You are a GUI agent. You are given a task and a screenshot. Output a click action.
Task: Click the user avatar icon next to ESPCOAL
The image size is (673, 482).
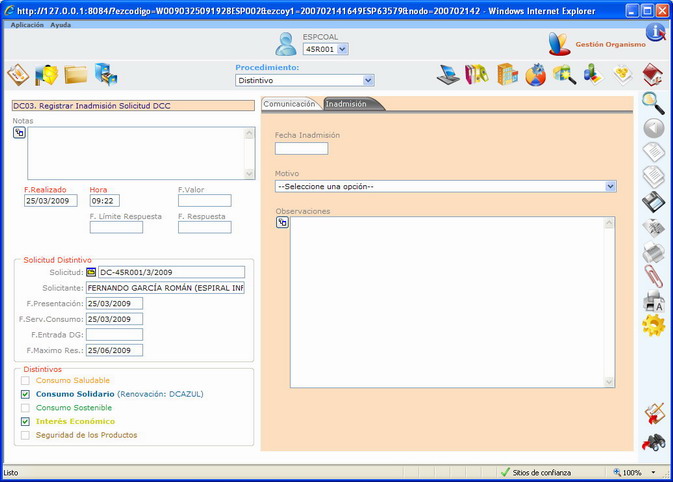(x=285, y=44)
